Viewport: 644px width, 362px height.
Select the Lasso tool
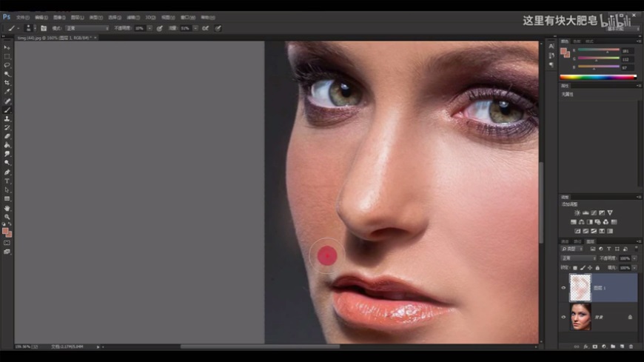7,65
